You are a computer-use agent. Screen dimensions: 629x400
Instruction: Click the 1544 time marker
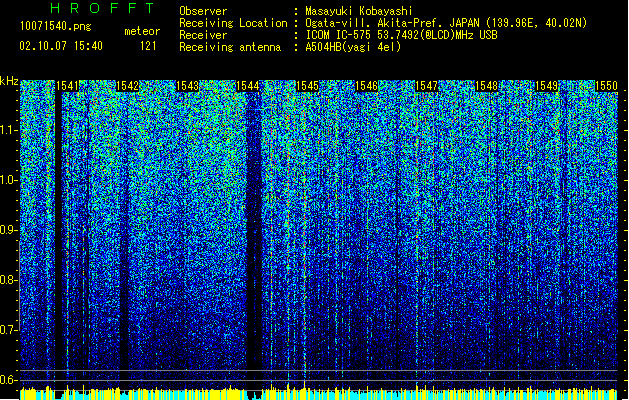click(248, 86)
